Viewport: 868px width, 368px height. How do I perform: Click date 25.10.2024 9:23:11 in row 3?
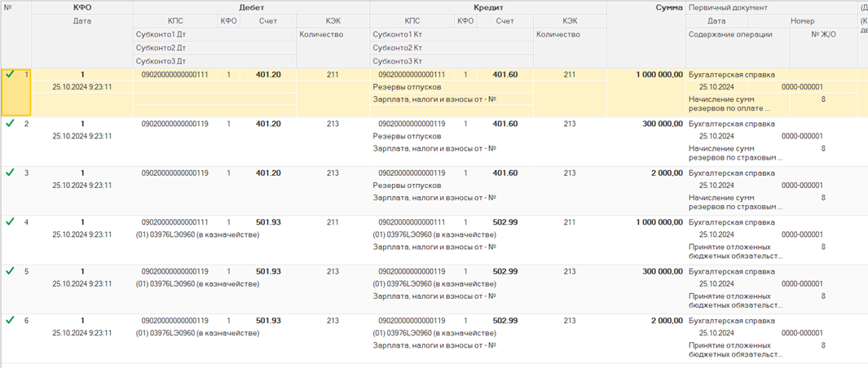click(82, 186)
